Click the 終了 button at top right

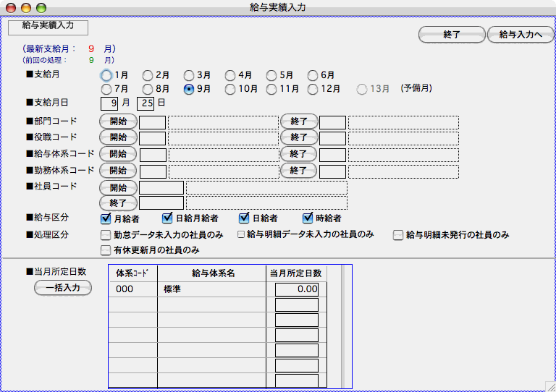pyautogui.click(x=451, y=34)
